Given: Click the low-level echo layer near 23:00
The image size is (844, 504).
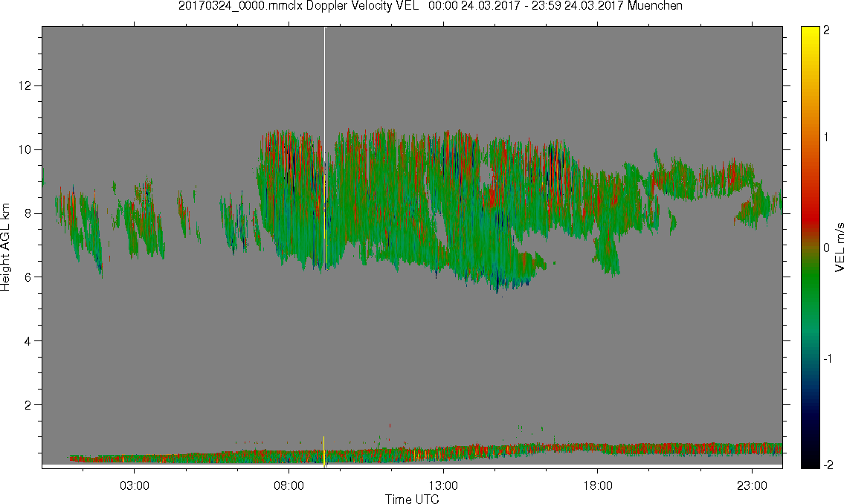Looking at the screenshot, I should 752,448.
